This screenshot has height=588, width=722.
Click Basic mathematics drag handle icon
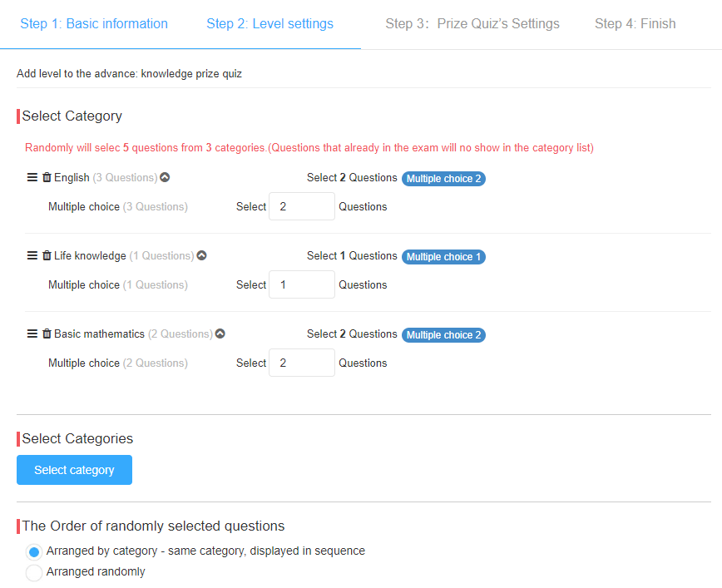click(x=32, y=334)
